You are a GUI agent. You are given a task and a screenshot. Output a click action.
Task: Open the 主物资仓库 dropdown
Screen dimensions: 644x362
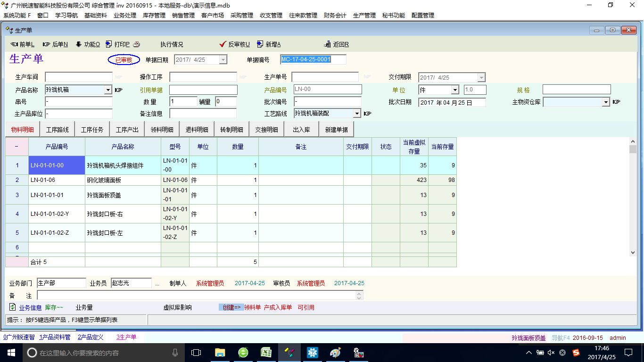pos(606,102)
